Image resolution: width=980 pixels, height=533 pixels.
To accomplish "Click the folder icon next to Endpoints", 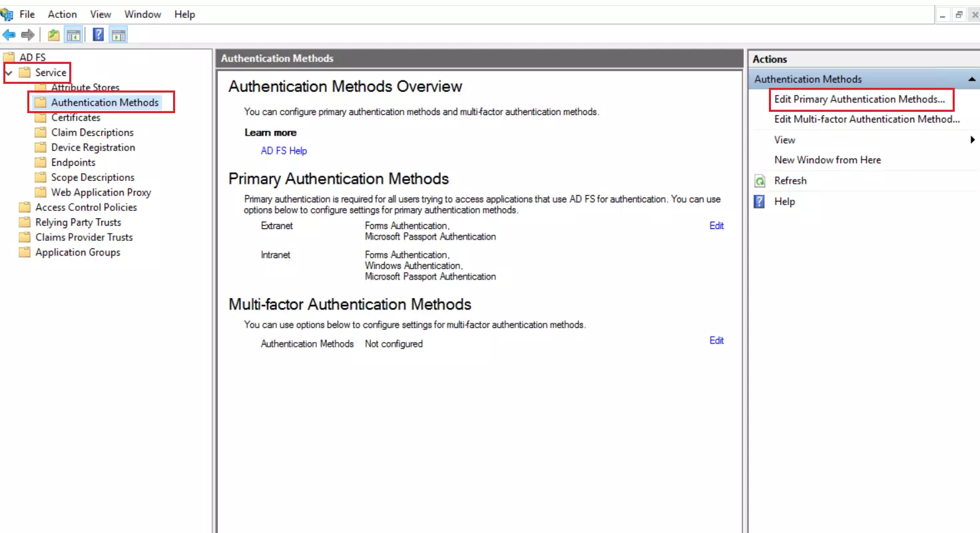I will [x=41, y=162].
